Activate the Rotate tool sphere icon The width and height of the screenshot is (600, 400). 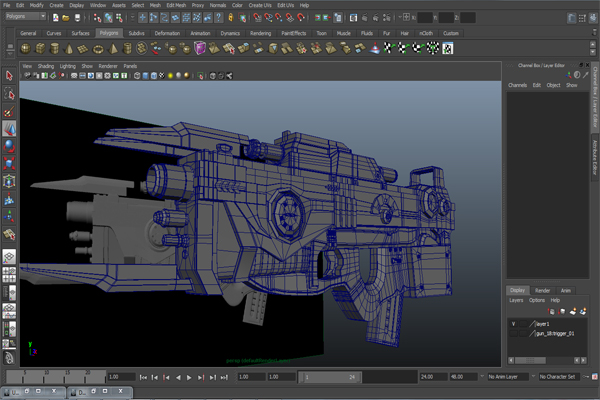click(x=9, y=146)
